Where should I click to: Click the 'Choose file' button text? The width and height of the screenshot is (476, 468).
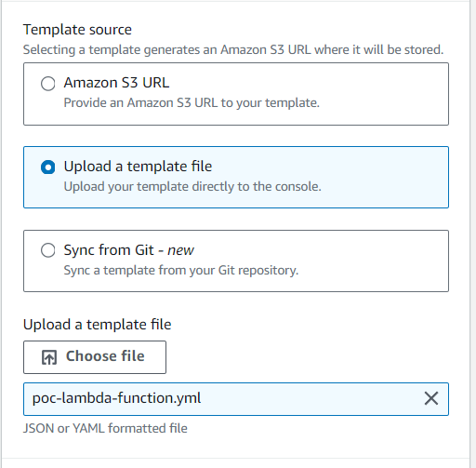(105, 356)
